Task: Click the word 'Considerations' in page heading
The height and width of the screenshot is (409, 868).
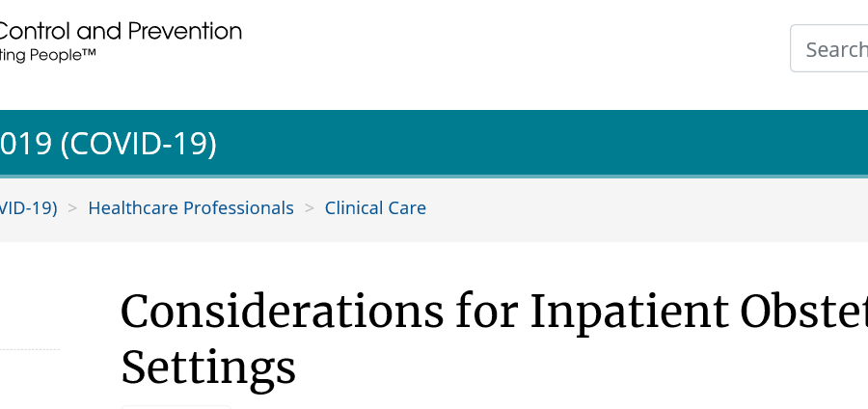Action: pyautogui.click(x=283, y=313)
